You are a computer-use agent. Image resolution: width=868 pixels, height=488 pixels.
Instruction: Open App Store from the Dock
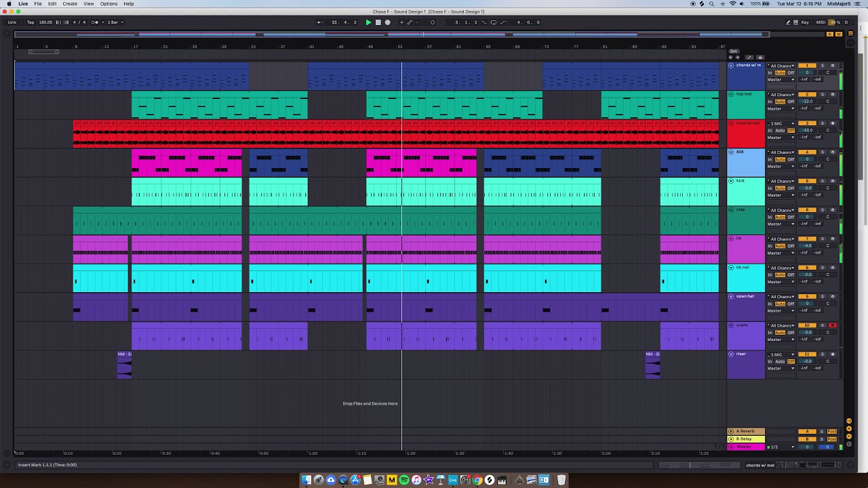pos(355,480)
